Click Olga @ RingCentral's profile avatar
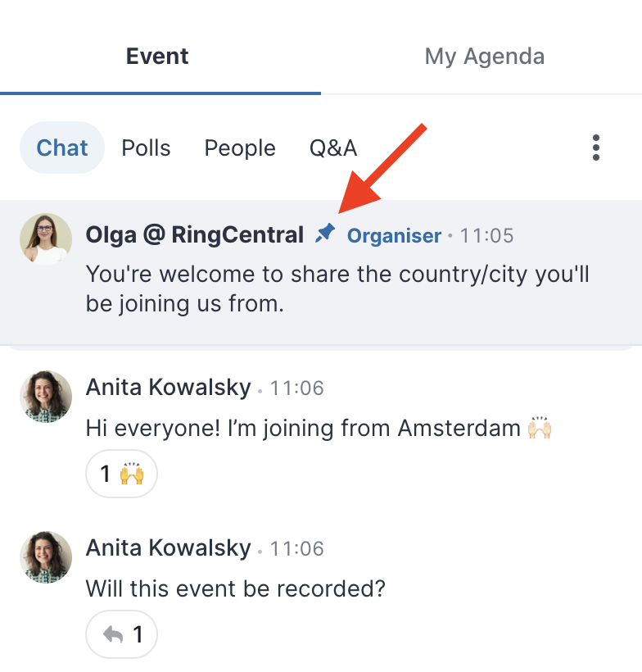This screenshot has height=672, width=642. 46,238
